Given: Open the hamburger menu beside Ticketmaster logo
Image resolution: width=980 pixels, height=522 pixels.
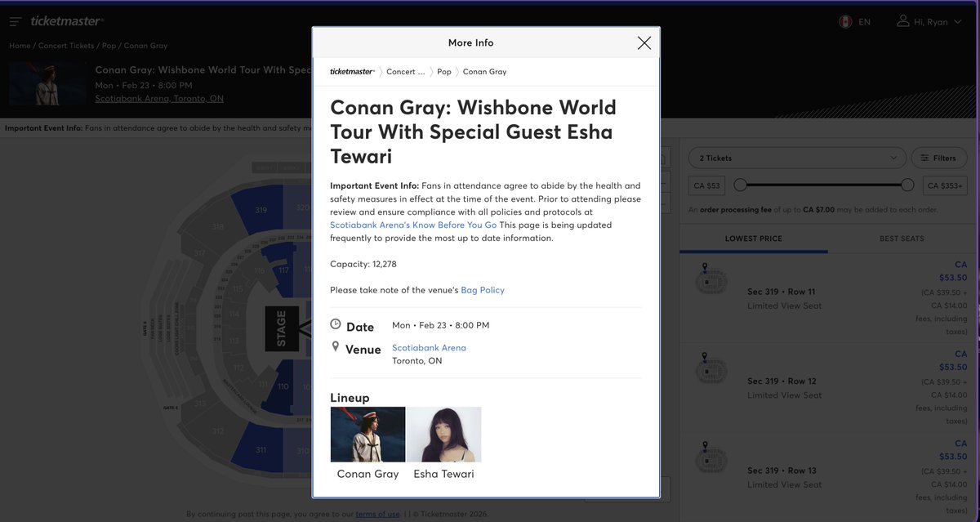Looking at the screenshot, I should click(x=16, y=21).
